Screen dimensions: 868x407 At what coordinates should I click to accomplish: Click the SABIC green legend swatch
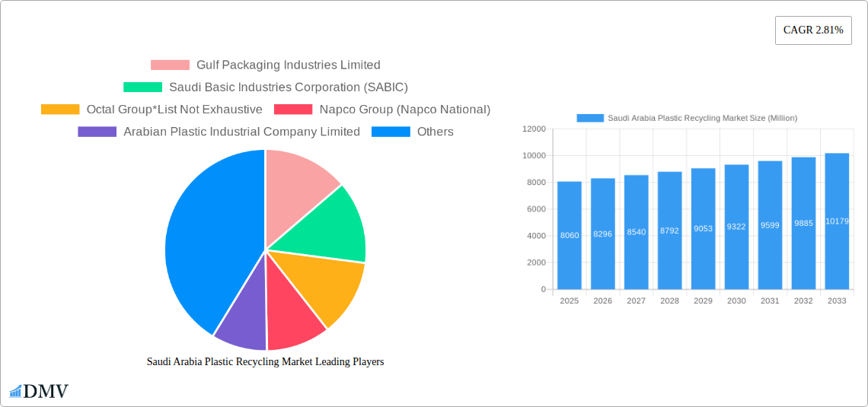[143, 87]
